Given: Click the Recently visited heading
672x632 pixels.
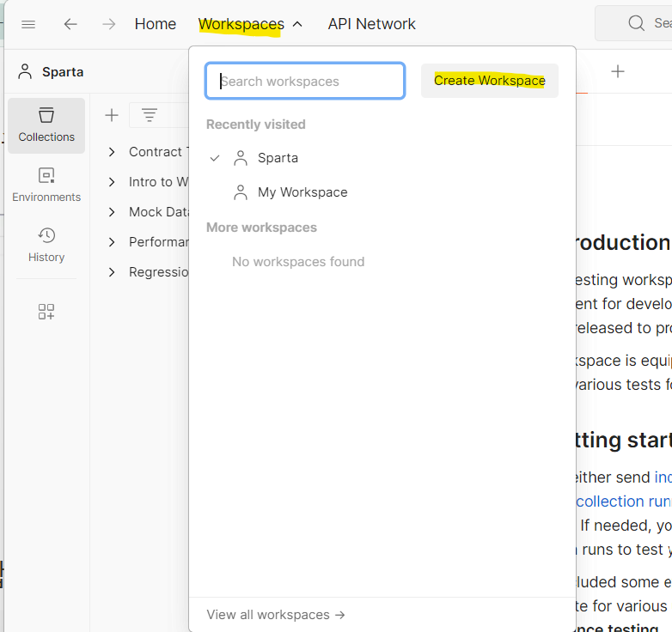Looking at the screenshot, I should pos(256,125).
